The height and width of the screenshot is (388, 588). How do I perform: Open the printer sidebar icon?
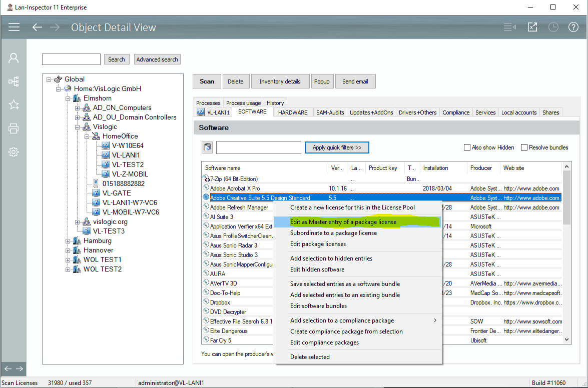click(x=14, y=128)
